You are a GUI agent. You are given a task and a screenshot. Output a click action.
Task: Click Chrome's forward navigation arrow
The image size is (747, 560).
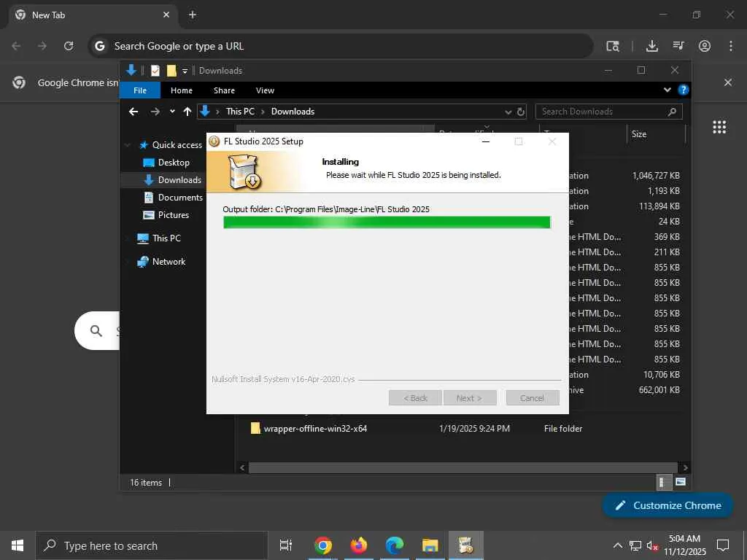[42, 46]
